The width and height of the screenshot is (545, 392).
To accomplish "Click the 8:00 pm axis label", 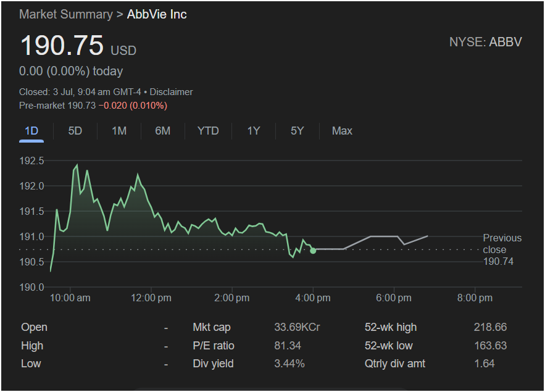I will (x=475, y=298).
